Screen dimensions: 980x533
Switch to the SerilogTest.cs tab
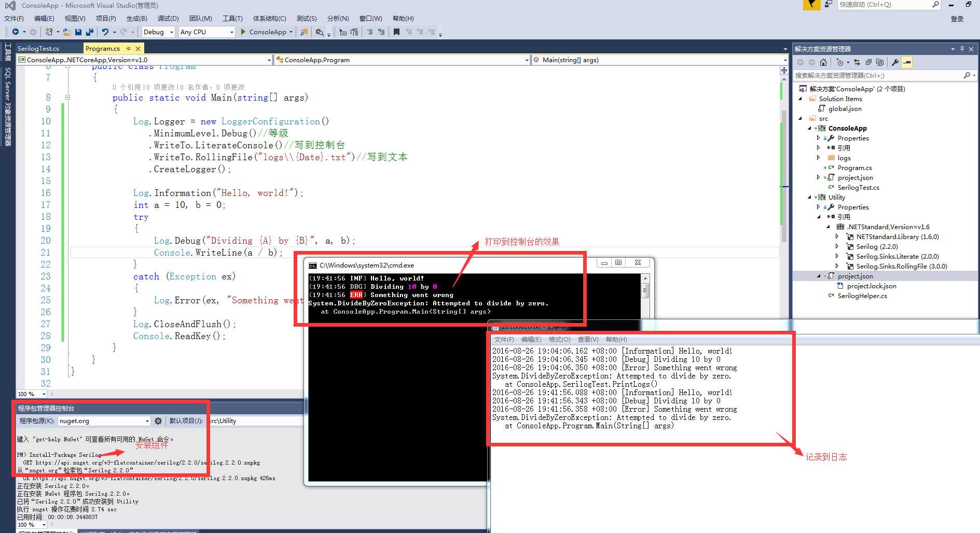[x=38, y=49]
